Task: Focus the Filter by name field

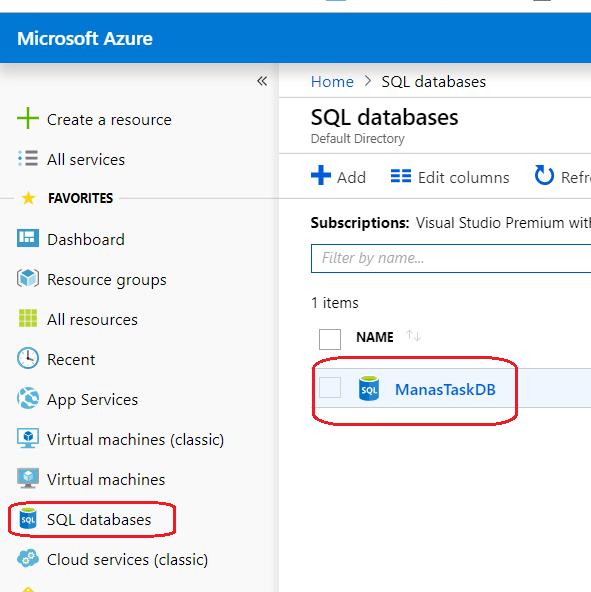Action: pos(451,258)
